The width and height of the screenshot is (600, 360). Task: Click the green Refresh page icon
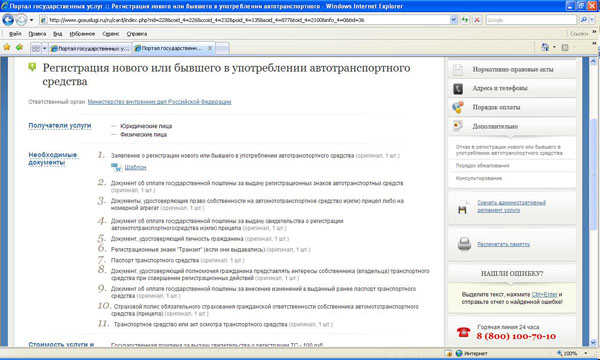point(465,20)
